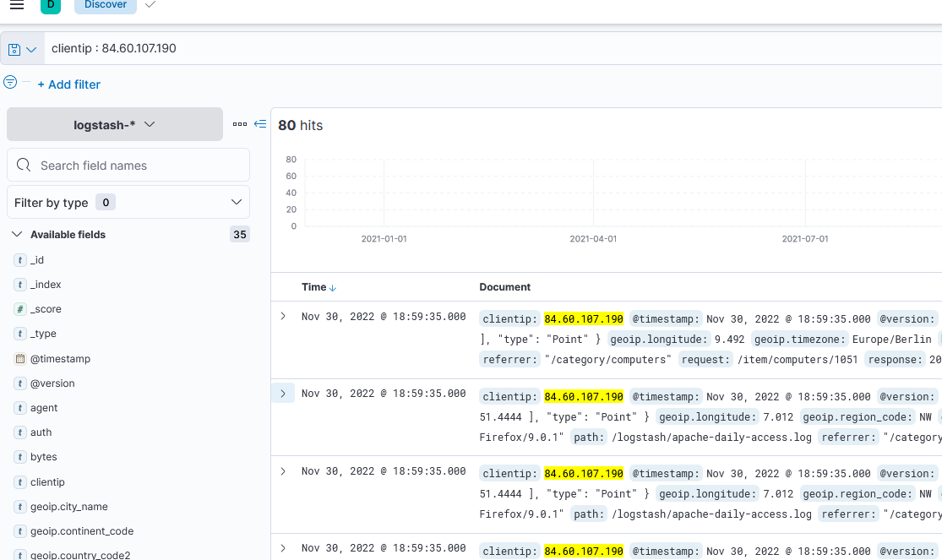Click the text type icon beside auth
This screenshot has width=942, height=560.
click(19, 432)
